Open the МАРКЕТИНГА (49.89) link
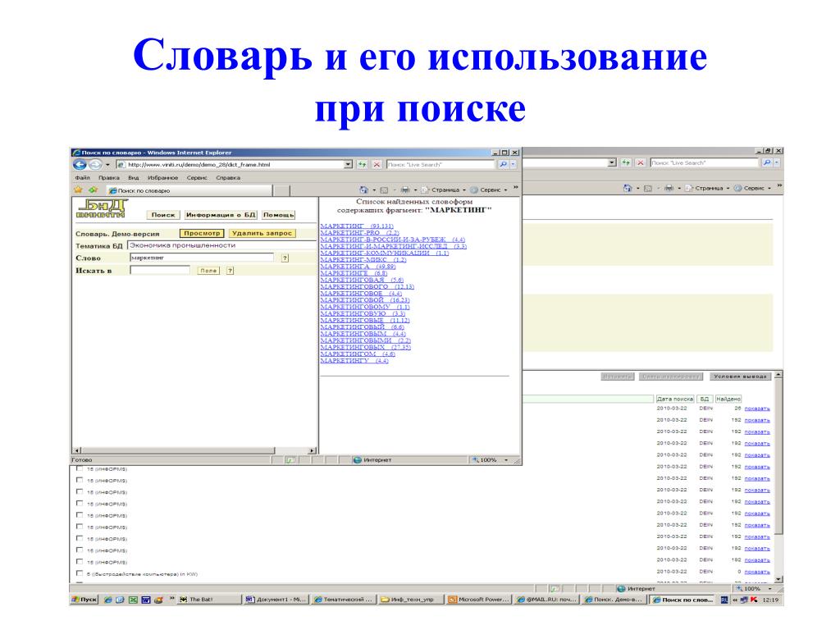The width and height of the screenshot is (840, 630). (x=358, y=267)
